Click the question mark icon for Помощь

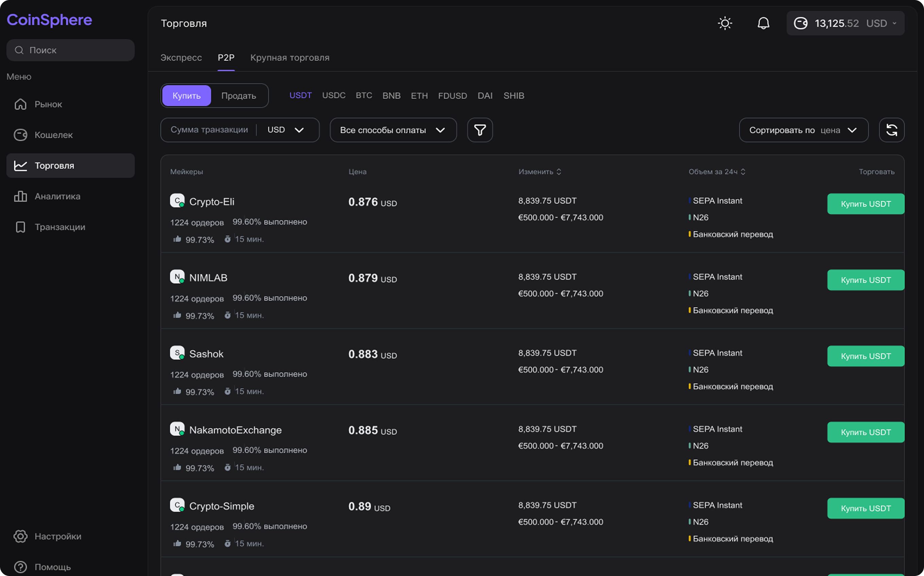(20, 567)
